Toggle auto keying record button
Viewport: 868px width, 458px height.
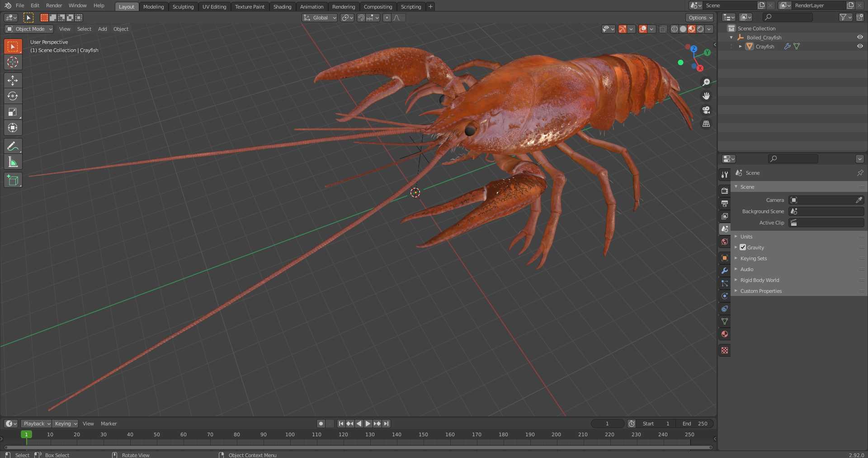tap(321, 424)
